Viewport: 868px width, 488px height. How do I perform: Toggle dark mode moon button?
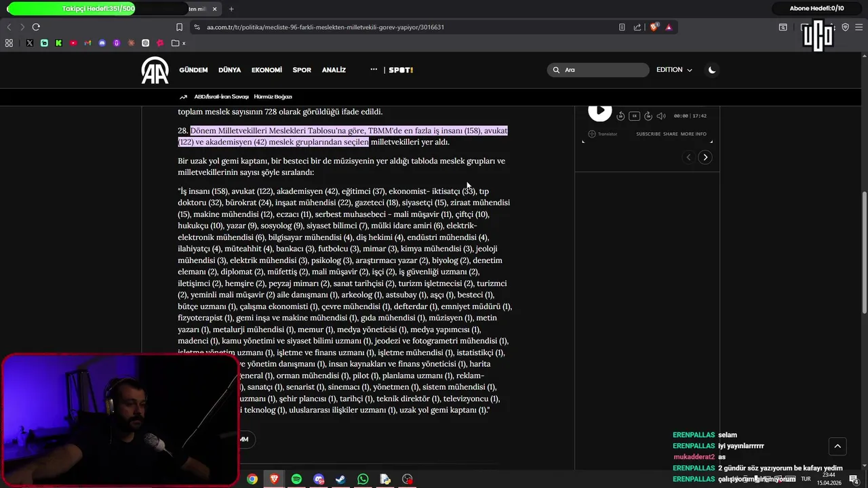click(712, 70)
